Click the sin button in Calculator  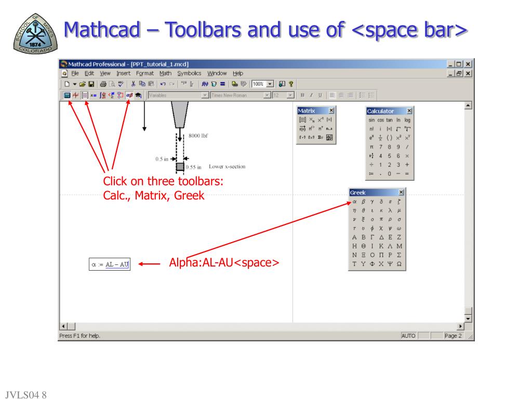coord(371,120)
